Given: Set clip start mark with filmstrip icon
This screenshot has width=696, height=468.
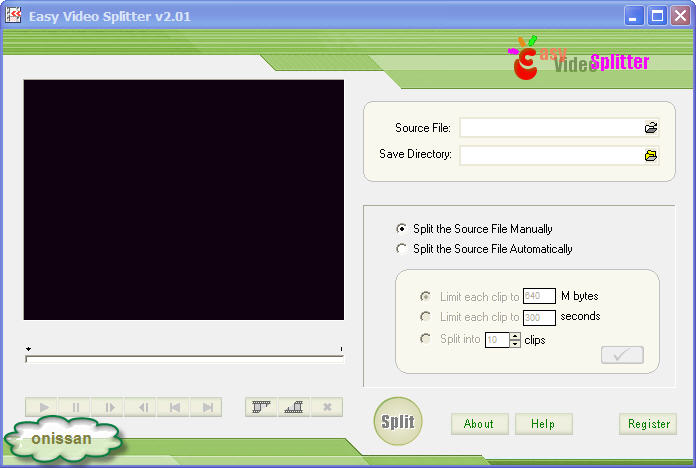Looking at the screenshot, I should coord(262,407).
